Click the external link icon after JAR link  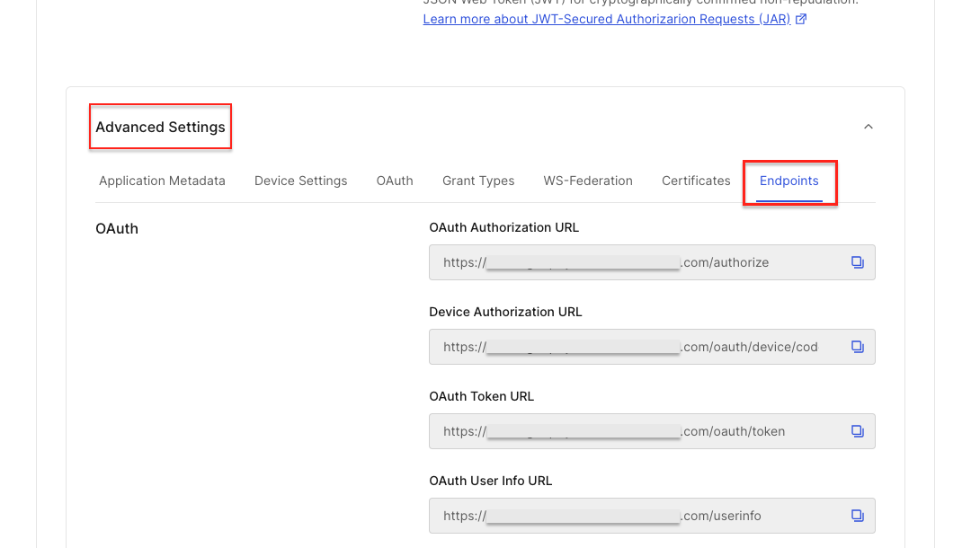tap(801, 19)
